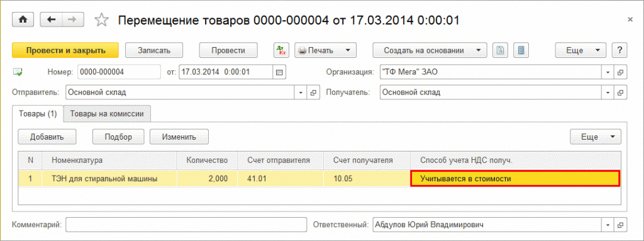Screen dimensions: 644x241
Task: Open the Получатель warehouse dropdown list
Action: pos(608,92)
